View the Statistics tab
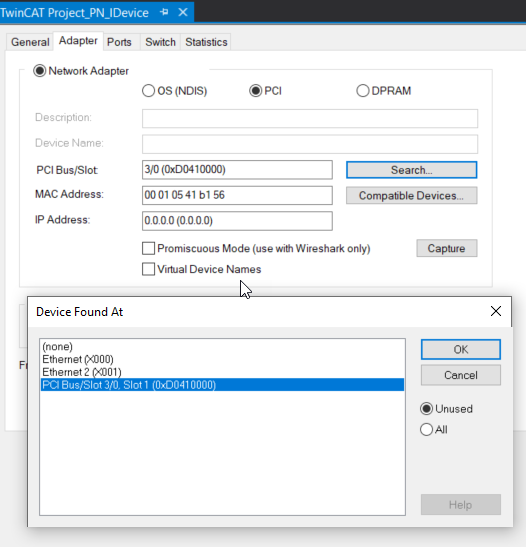The width and height of the screenshot is (526, 547). pos(206,42)
